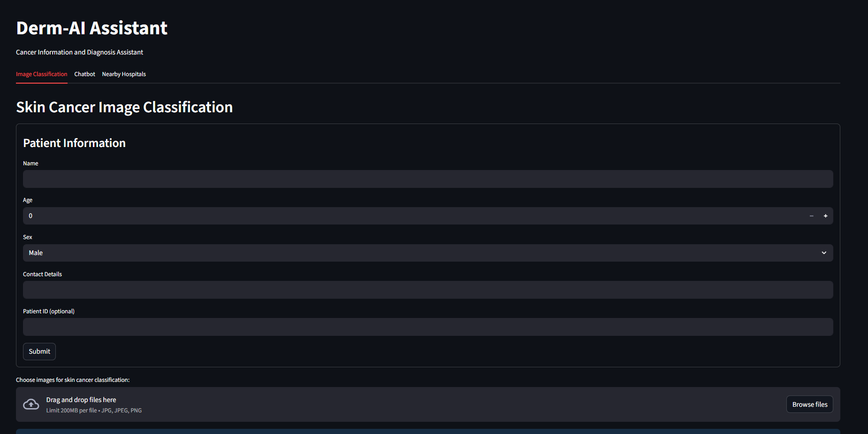Click into the Age number field
Screen dimensions: 868x434
[x=413, y=216]
